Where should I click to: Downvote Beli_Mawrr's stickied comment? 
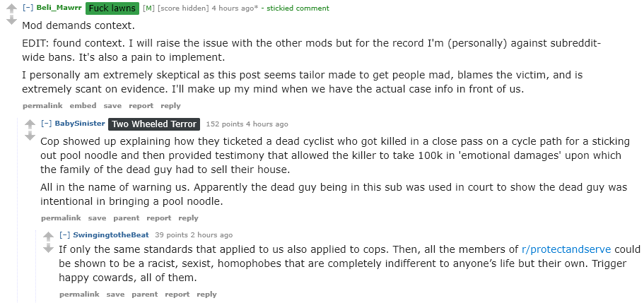coord(12,20)
